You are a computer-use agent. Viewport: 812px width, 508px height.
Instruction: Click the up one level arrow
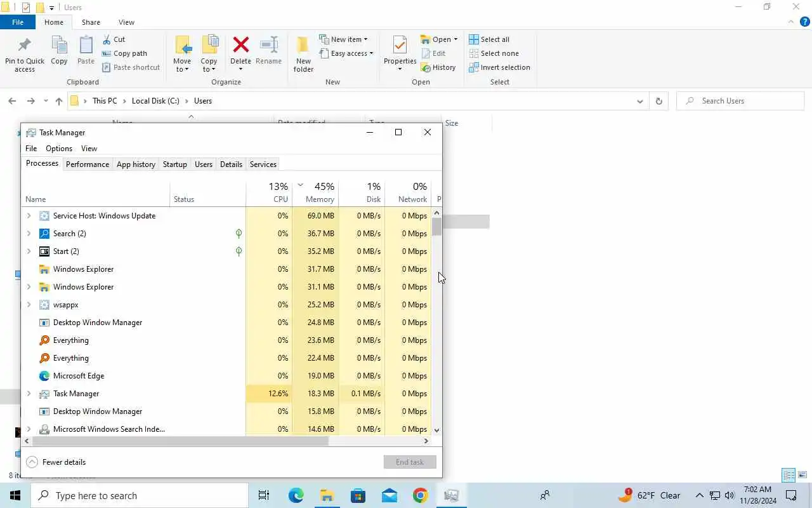pyautogui.click(x=59, y=101)
